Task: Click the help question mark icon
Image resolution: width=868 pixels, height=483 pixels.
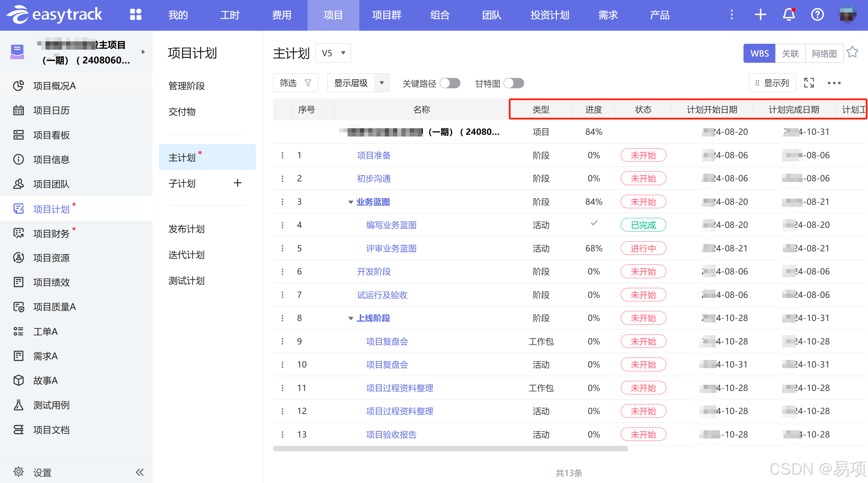Action: pyautogui.click(x=817, y=15)
